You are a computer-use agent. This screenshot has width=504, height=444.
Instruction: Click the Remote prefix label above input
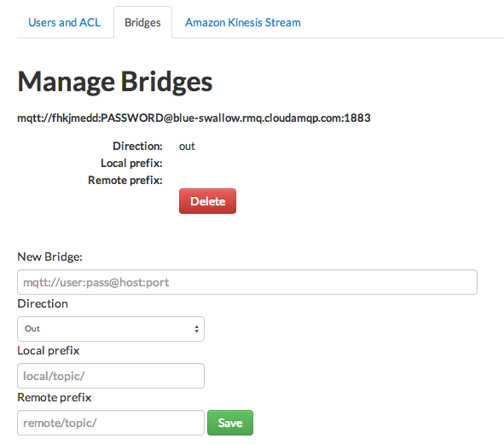pyautogui.click(x=55, y=397)
